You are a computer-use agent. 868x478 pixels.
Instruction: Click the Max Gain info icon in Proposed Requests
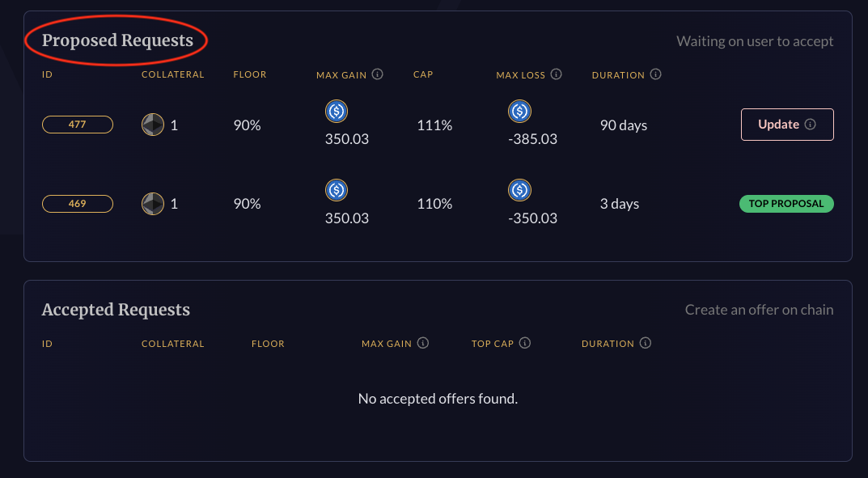point(378,74)
